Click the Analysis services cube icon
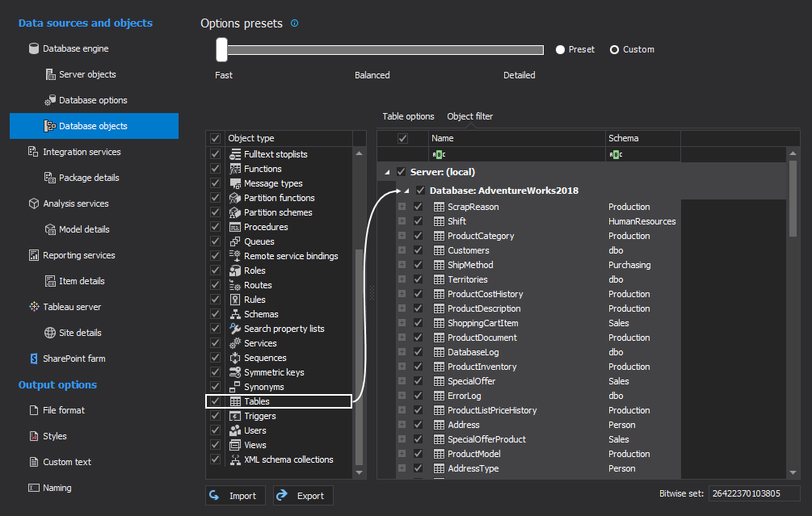The height and width of the screenshot is (516, 812). point(34,203)
